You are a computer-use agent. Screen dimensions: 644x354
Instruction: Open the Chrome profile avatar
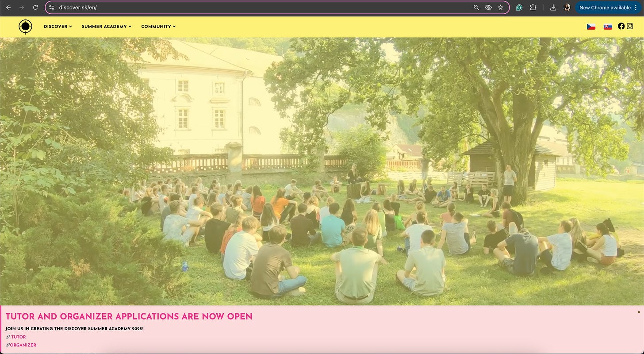(567, 8)
